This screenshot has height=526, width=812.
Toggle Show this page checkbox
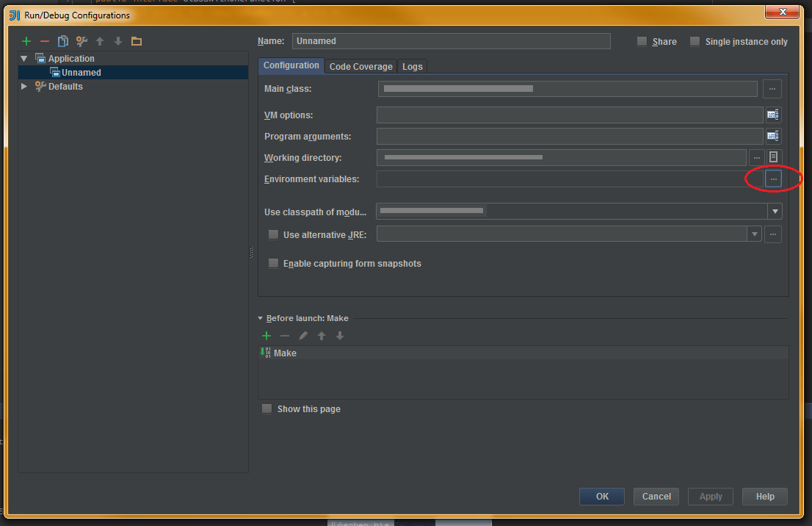267,409
